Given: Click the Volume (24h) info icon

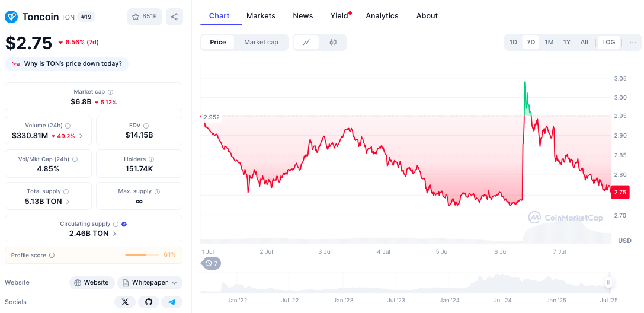Looking at the screenshot, I should coord(68,126).
